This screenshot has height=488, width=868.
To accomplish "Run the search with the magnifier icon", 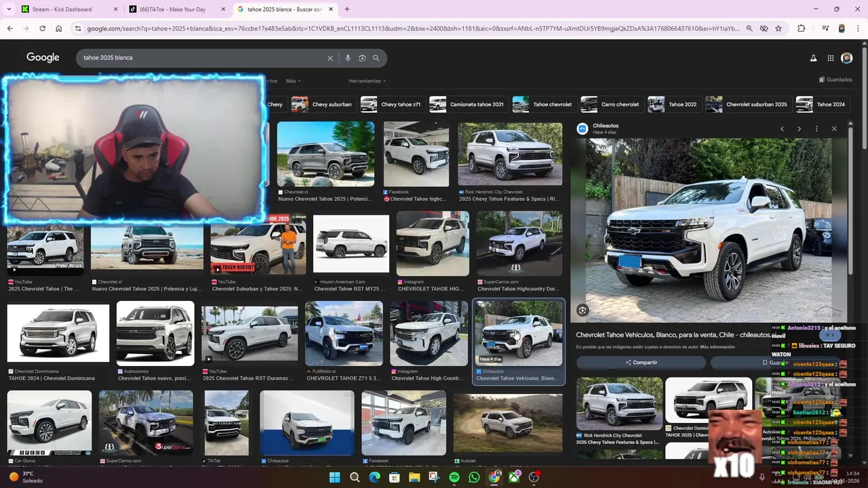I will coord(376,58).
